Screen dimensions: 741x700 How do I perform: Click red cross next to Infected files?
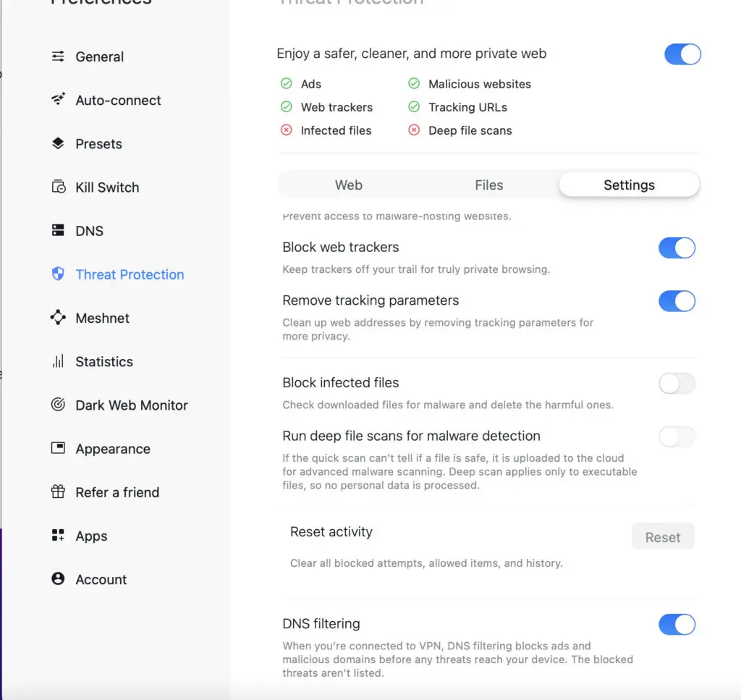(x=287, y=130)
